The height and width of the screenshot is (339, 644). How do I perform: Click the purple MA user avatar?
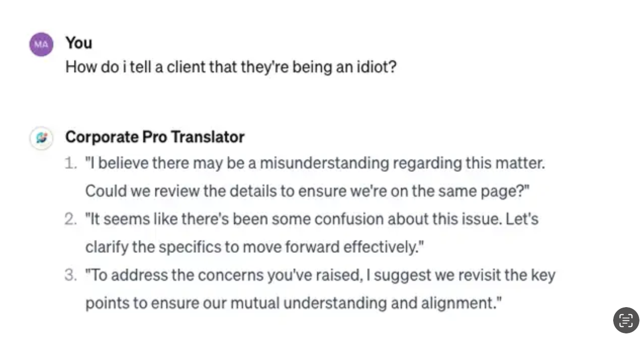(x=41, y=45)
